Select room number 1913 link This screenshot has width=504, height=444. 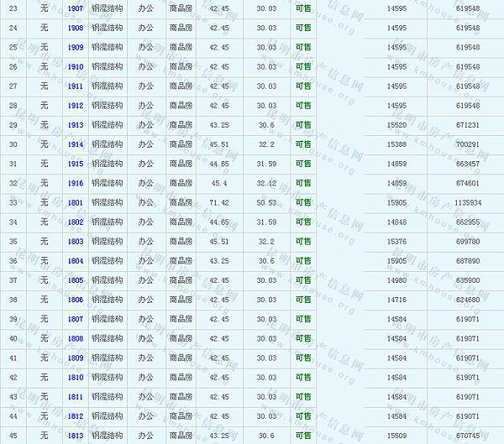76,125
